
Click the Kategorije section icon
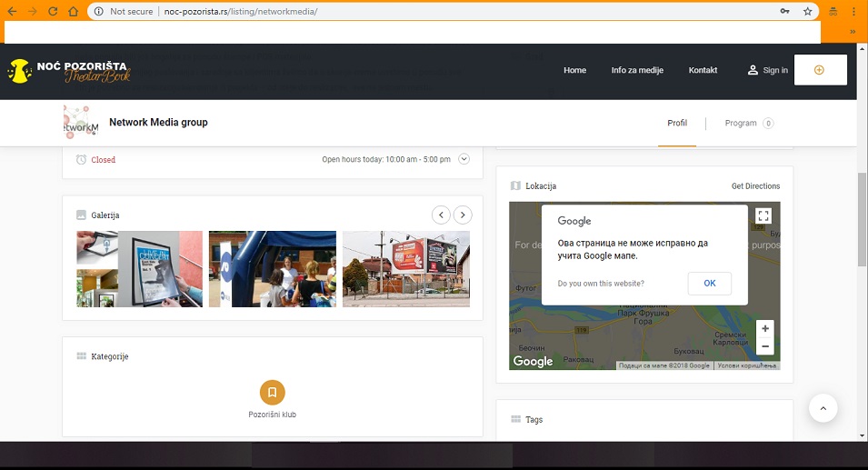82,356
